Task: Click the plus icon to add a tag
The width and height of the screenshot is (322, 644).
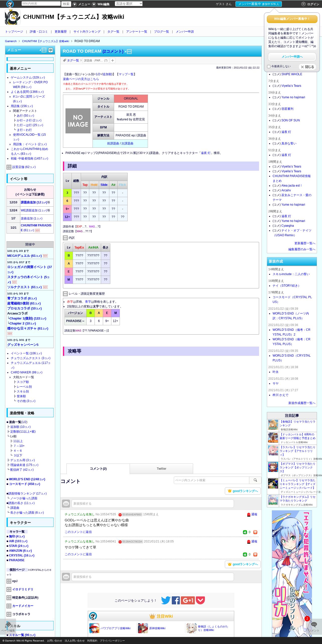Action: pos(113,60)
